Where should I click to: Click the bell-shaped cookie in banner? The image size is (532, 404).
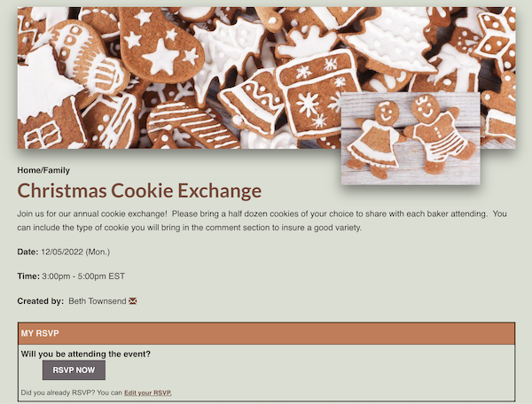[x=252, y=102]
